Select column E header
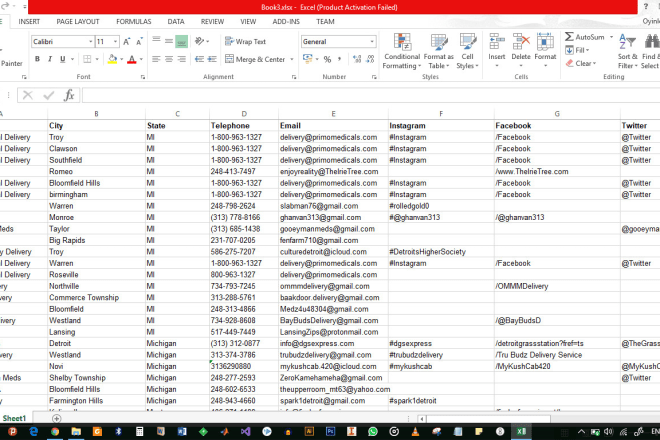This screenshot has height=440, width=660. point(333,114)
